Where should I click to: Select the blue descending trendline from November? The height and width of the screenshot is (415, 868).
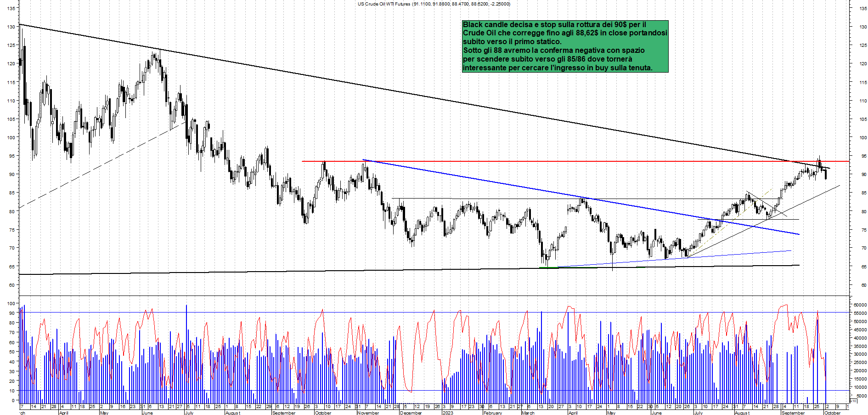(581, 197)
